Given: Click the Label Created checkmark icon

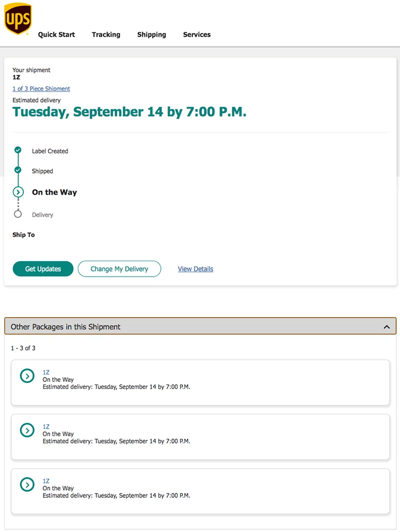Looking at the screenshot, I should point(18,150).
